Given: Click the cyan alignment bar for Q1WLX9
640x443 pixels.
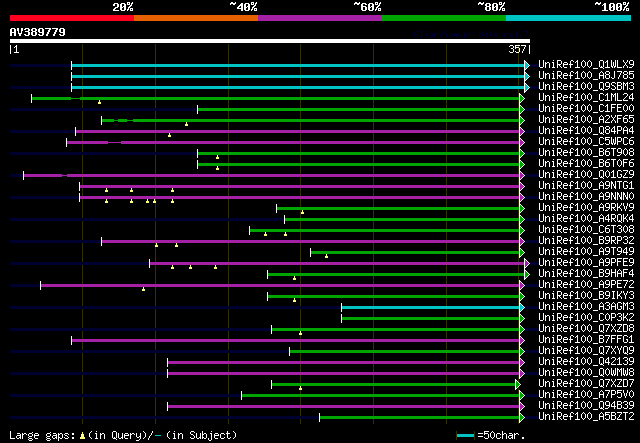Looking at the screenshot, I should point(298,65).
